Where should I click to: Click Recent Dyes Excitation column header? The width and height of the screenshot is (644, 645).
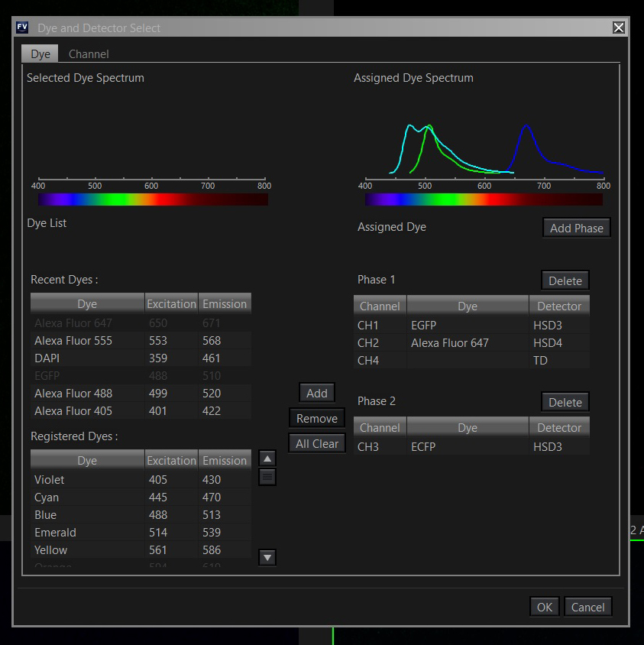click(171, 303)
